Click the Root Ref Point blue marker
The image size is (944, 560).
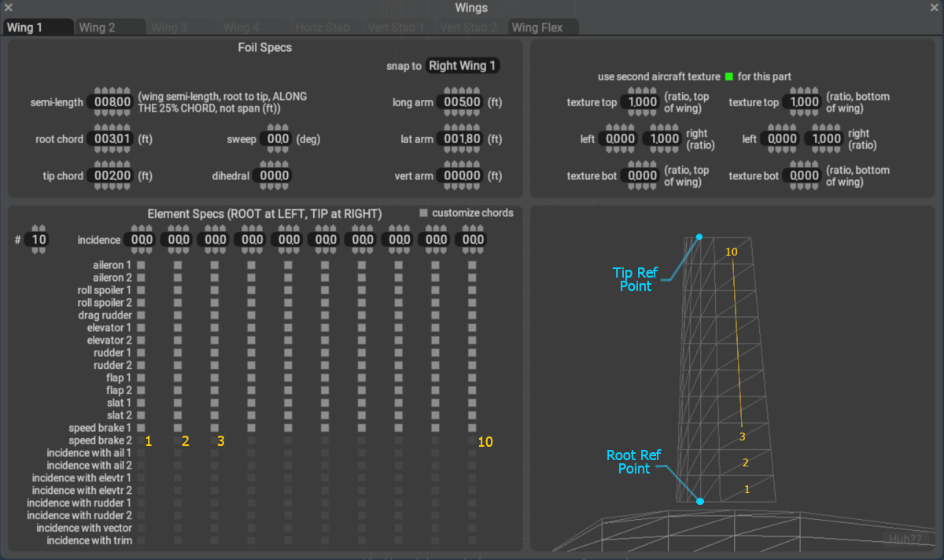(700, 501)
